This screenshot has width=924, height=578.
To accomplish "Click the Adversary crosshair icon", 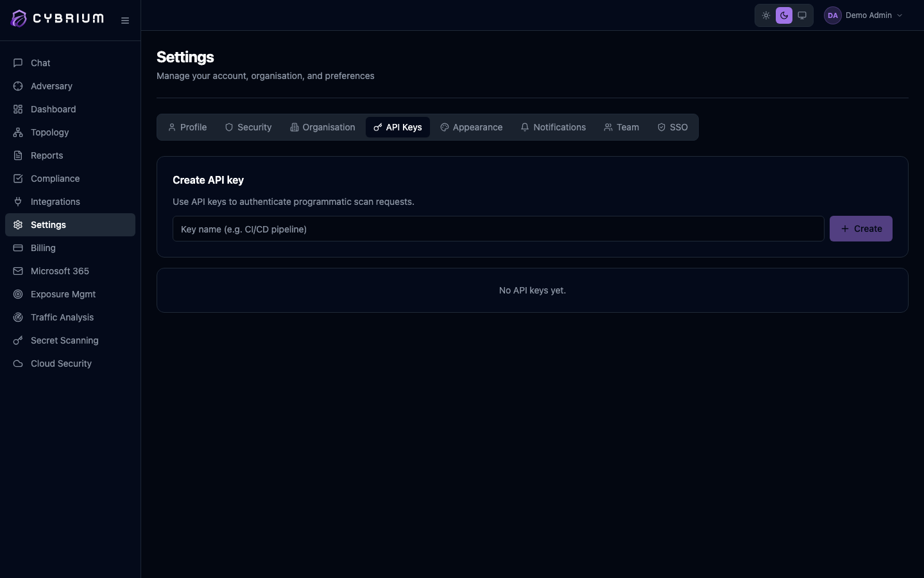I will (18, 86).
